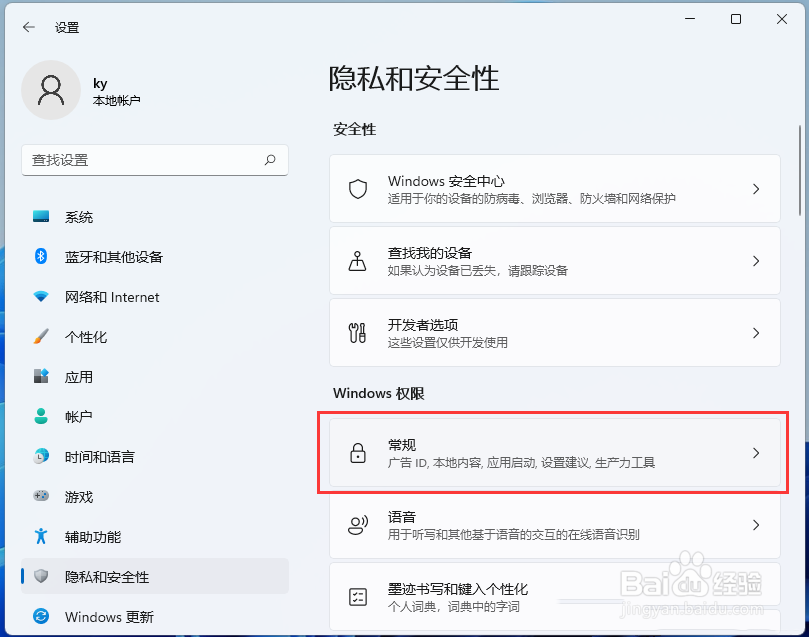Go to 蓝牙和其他设备 settings
The height and width of the screenshot is (637, 809).
tap(155, 256)
